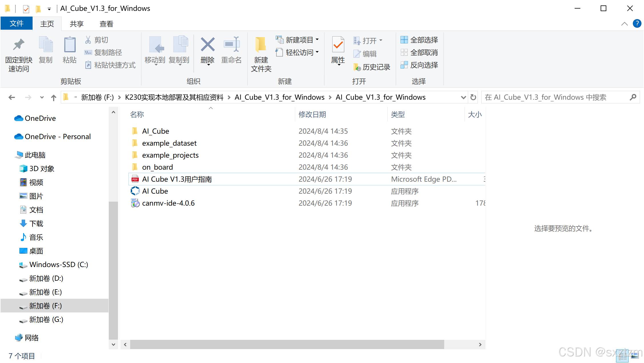The height and width of the screenshot is (363, 644).
Task: Click the blue help question icon
Action: pyautogui.click(x=637, y=23)
